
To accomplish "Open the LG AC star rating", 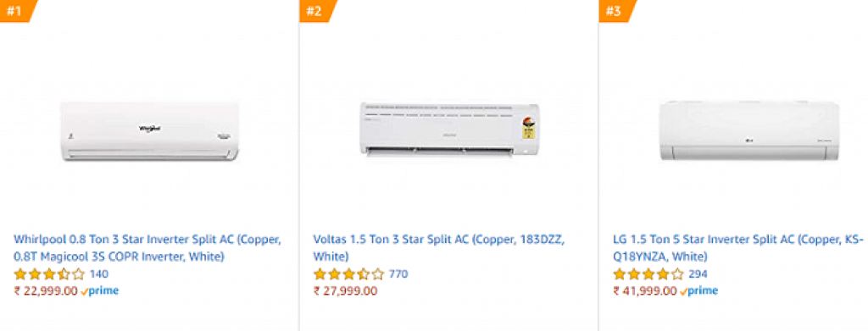I will click(x=648, y=274).
